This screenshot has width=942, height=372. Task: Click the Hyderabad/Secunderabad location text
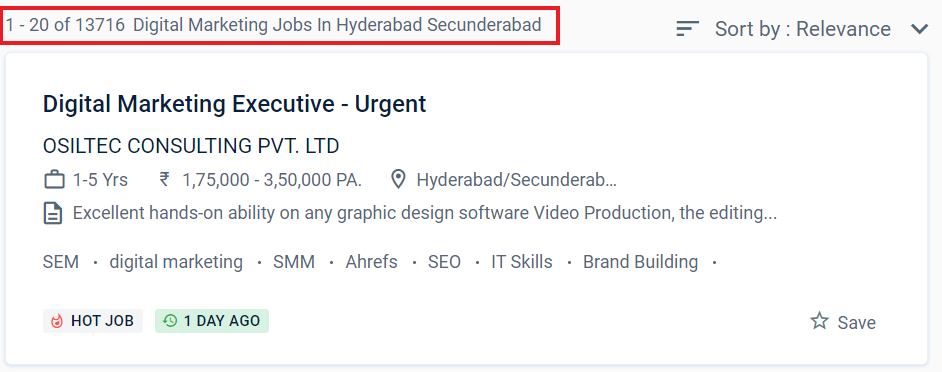point(517,180)
